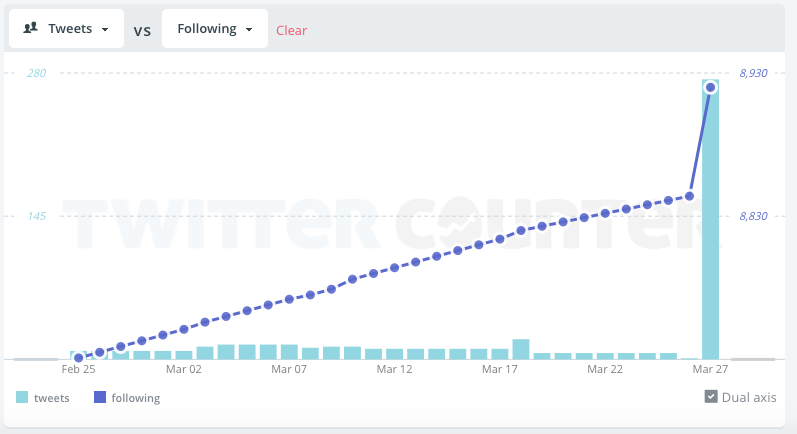Click the following data point above Mar 12

[x=395, y=268]
